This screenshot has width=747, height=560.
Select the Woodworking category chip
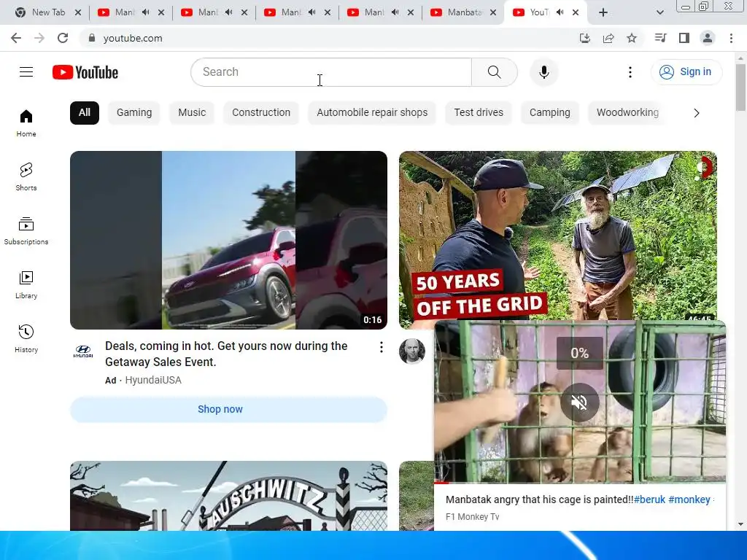pos(627,113)
